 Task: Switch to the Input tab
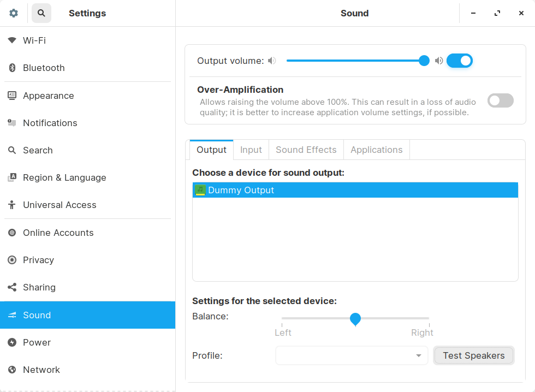(251, 150)
